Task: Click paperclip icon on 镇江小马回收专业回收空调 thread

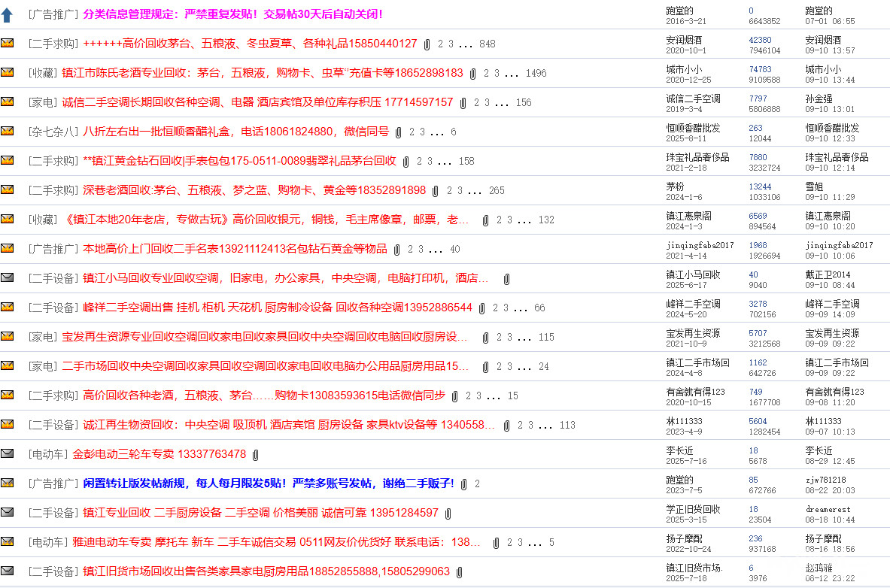Action: [507, 278]
